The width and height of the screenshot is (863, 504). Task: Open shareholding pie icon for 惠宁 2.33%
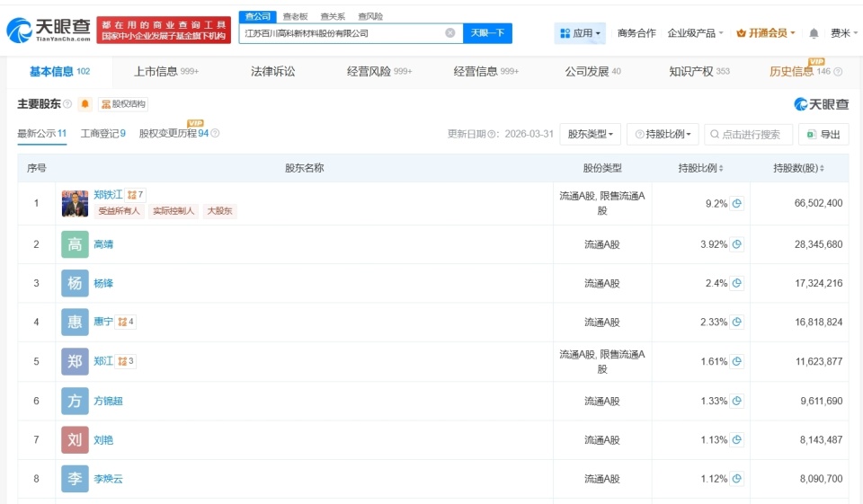point(737,322)
